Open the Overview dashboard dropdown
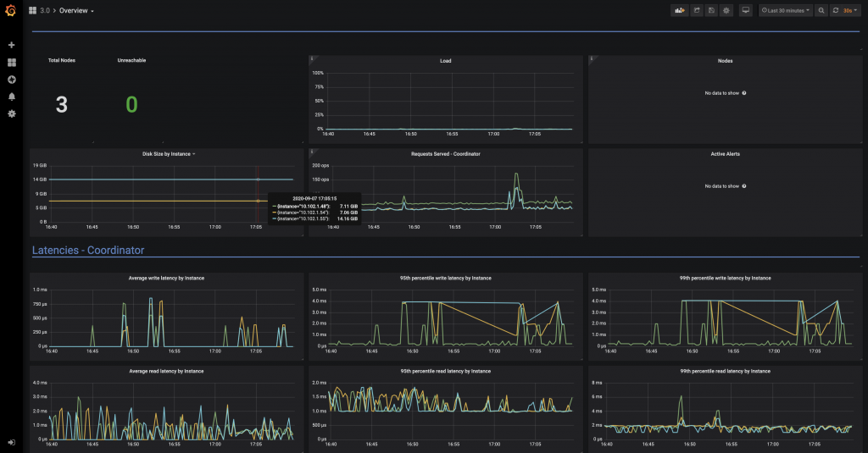Screen dimensions: 868x453 click(x=76, y=10)
